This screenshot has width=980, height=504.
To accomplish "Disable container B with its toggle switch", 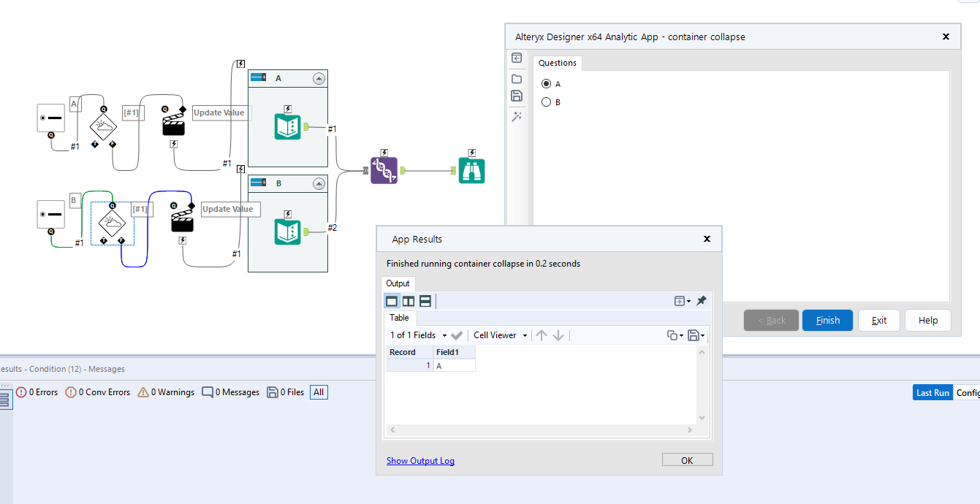I will (x=260, y=183).
